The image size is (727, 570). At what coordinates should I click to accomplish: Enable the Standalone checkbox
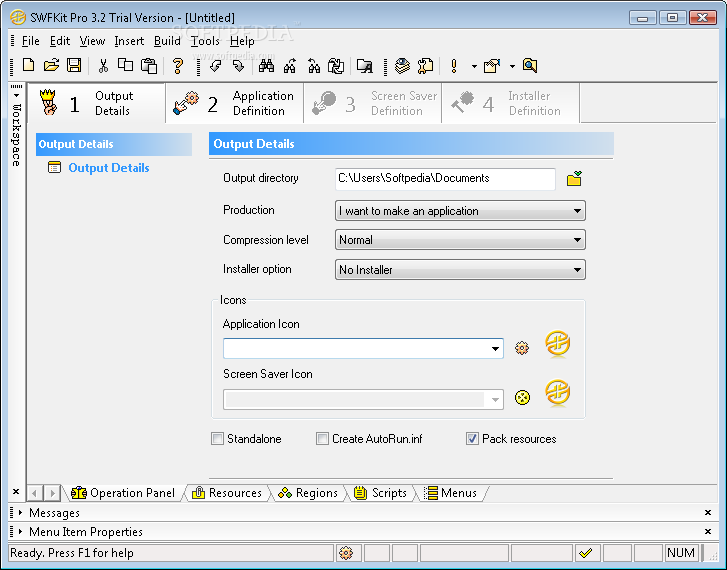(x=217, y=439)
